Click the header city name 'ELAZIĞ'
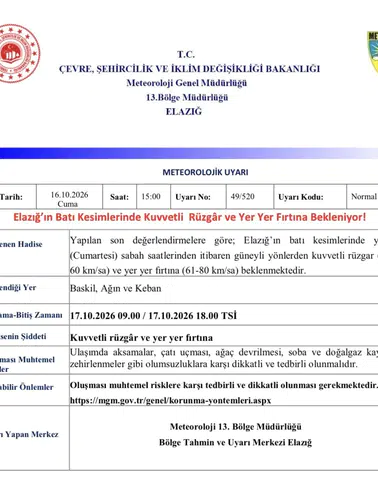Viewport: 378px width, 480px height. pos(184,112)
